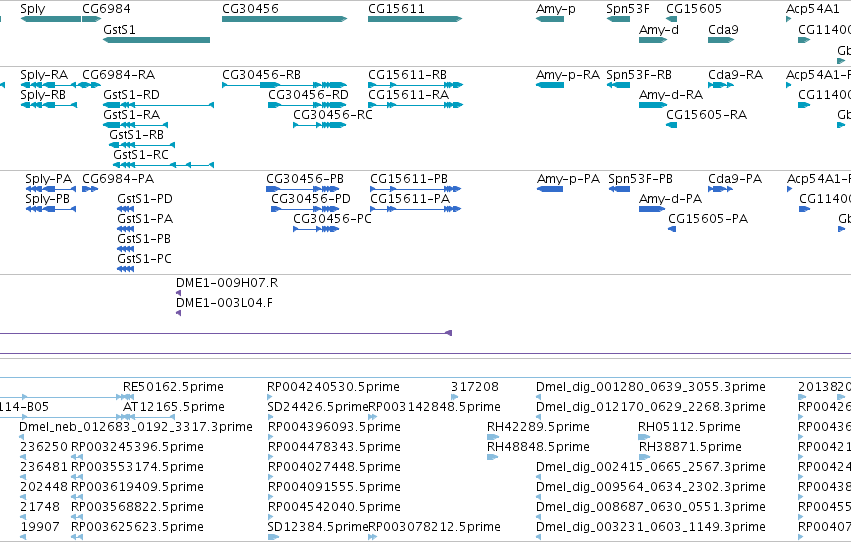Click the CG6984 gene label
The width and height of the screenshot is (851, 542).
point(106,9)
